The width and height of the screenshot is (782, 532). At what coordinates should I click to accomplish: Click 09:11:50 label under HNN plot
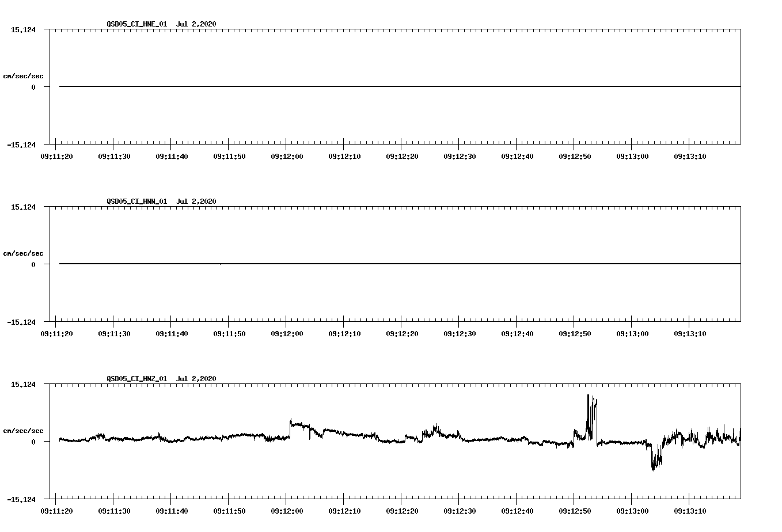(x=229, y=334)
